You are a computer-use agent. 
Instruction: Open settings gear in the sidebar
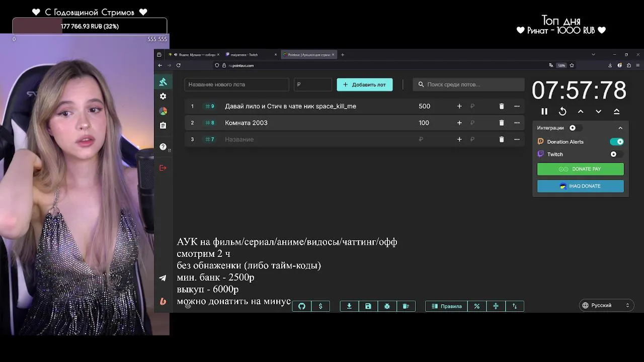tap(163, 96)
